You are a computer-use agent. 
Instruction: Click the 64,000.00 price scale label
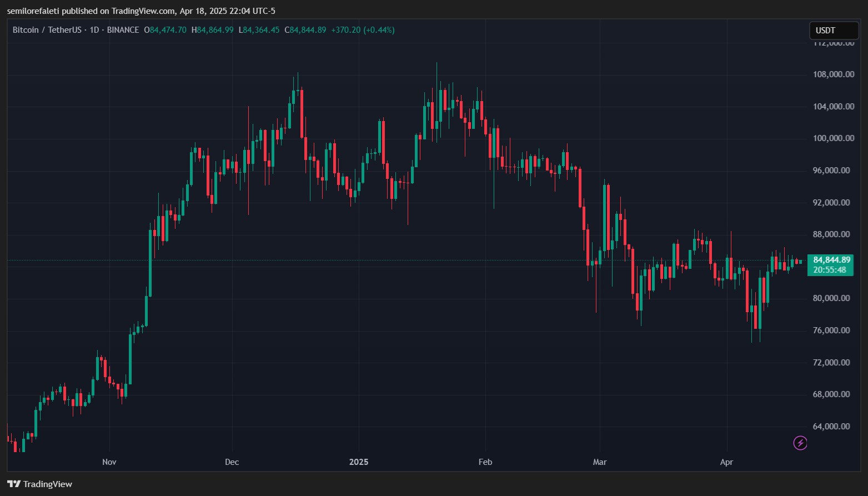(x=833, y=427)
